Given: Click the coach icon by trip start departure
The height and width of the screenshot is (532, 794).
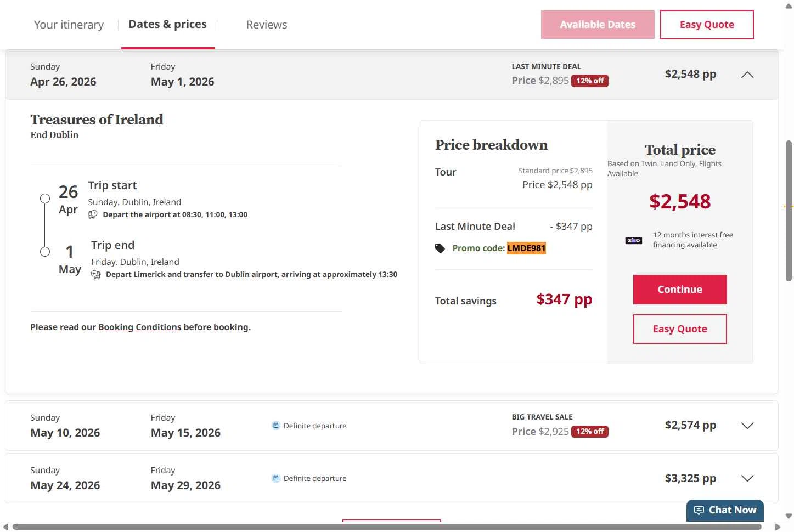Looking at the screenshot, I should [93, 214].
